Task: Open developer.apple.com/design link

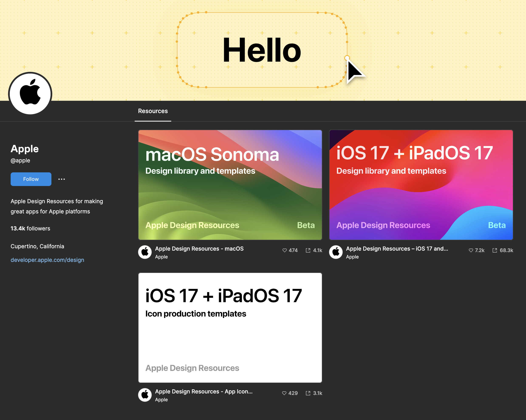Action: pyautogui.click(x=47, y=260)
